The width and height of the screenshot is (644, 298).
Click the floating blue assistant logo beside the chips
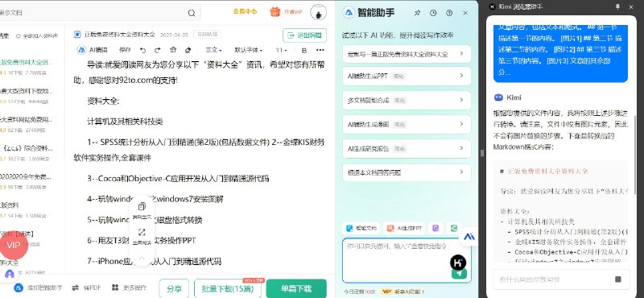coord(469,237)
